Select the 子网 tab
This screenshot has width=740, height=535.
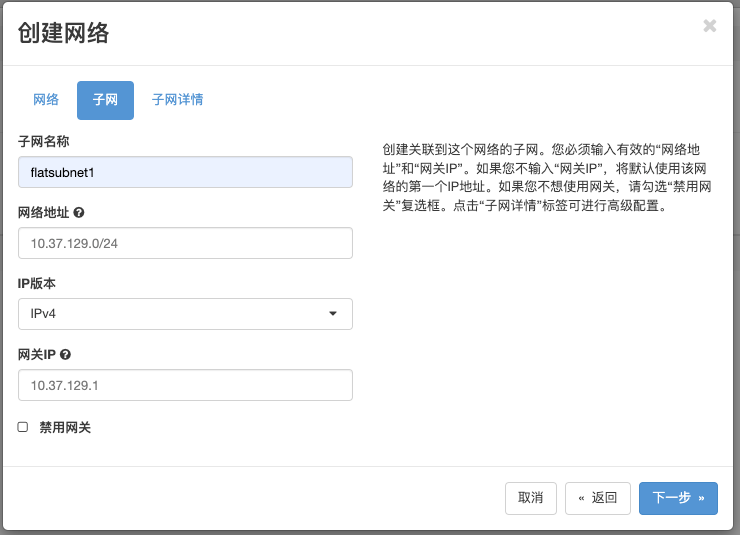coord(105,100)
